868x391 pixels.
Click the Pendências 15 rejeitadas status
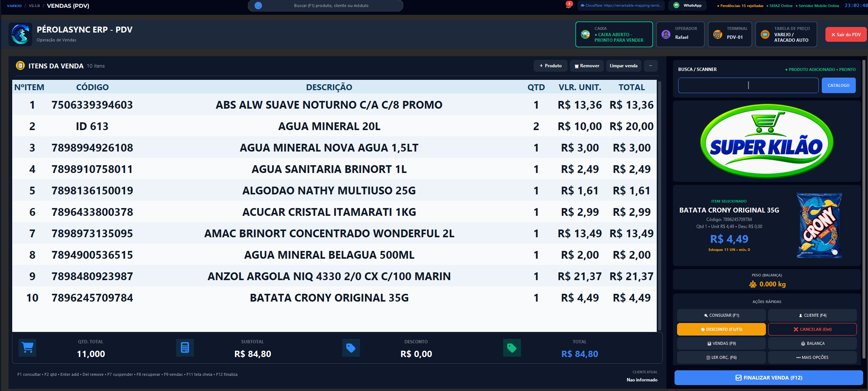[x=740, y=6]
